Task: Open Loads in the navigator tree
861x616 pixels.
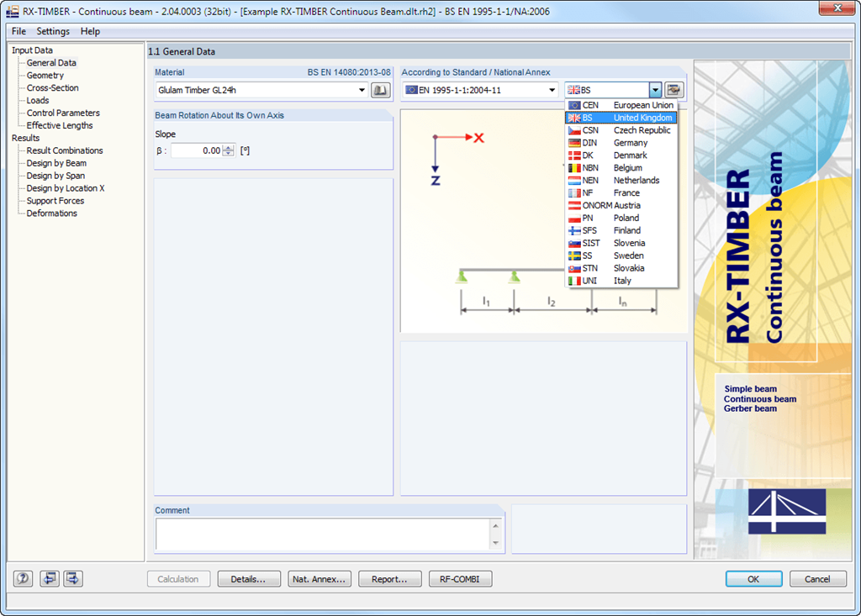Action: point(38,101)
